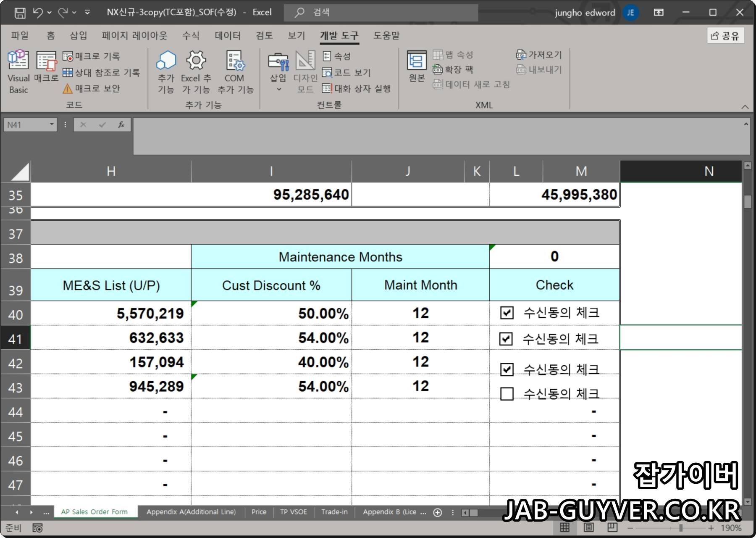This screenshot has width=756, height=538.
Task: Start Record Macro (매크로 기록)
Action: (x=91, y=56)
